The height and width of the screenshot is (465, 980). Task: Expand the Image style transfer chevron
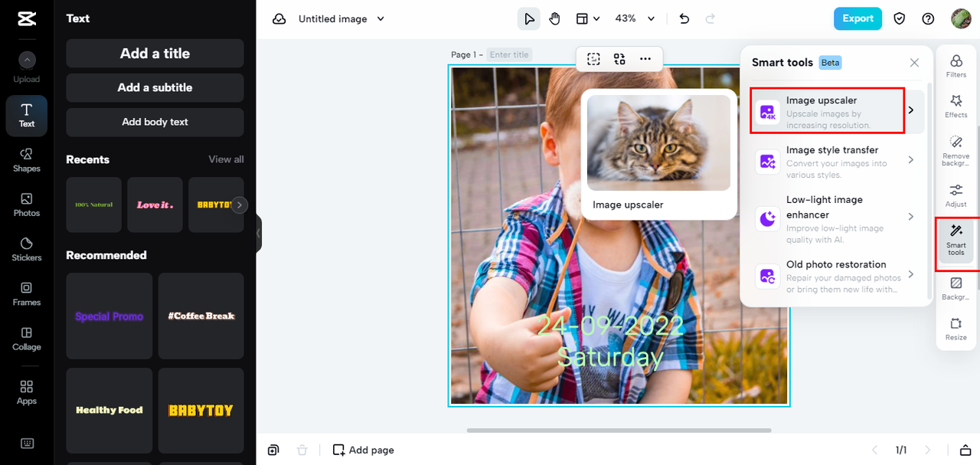pyautogui.click(x=911, y=160)
